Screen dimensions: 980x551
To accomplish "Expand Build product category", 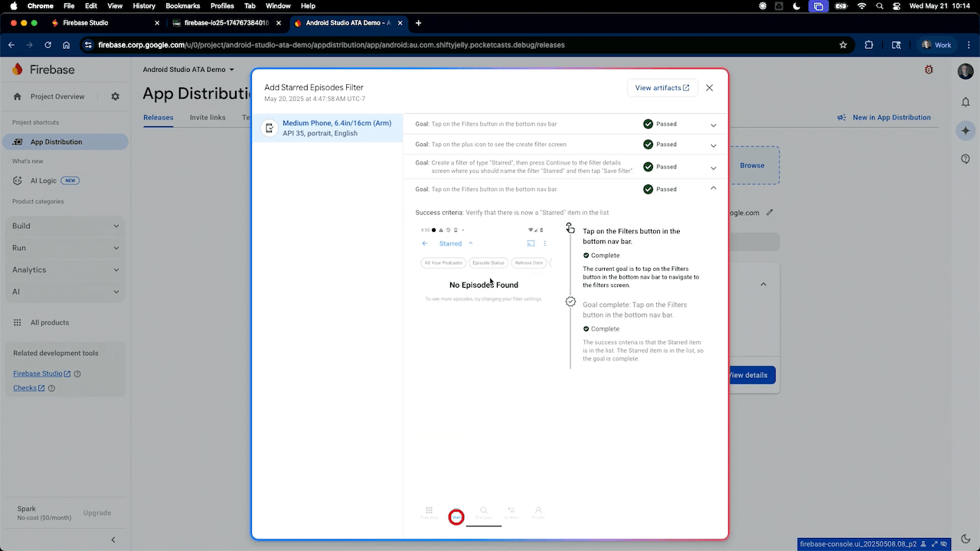I will click(x=66, y=226).
